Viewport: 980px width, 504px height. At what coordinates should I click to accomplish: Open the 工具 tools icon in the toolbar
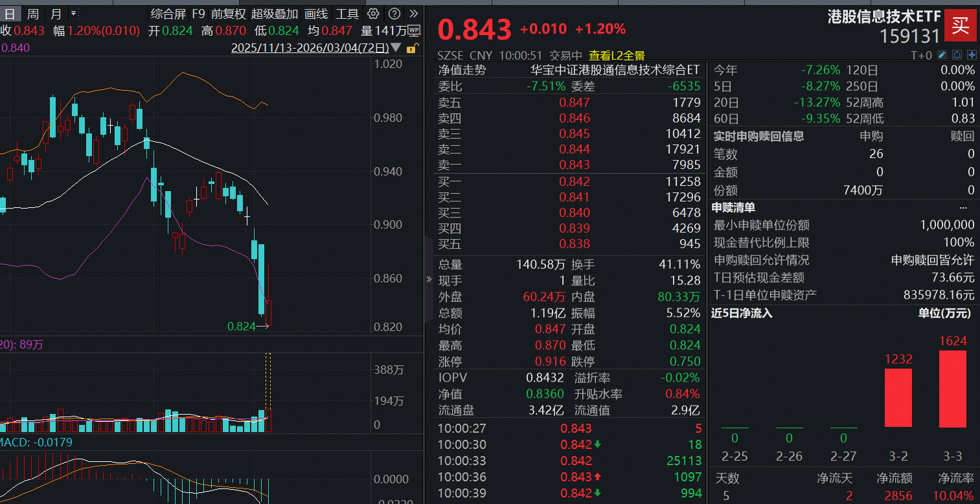(x=349, y=14)
